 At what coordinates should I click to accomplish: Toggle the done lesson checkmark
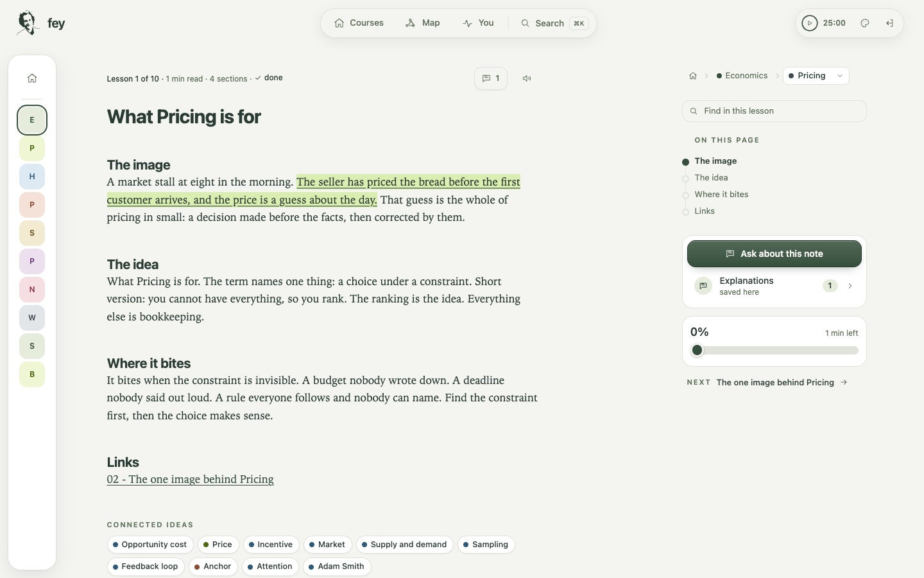[x=269, y=78]
